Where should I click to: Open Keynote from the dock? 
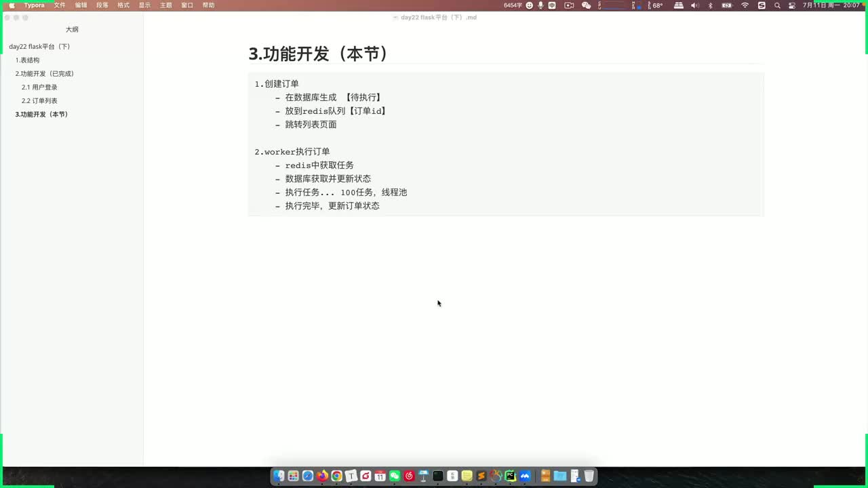(424, 476)
